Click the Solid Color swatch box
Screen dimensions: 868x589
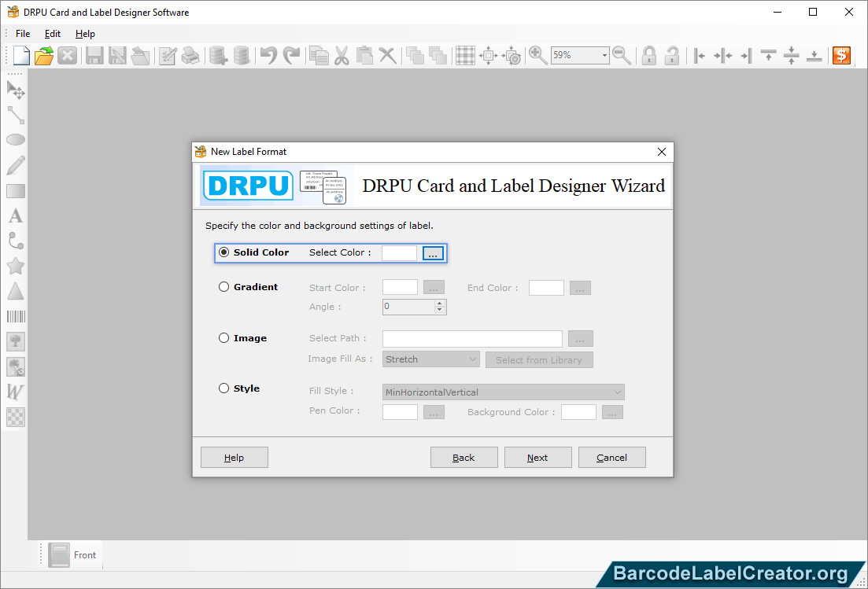(x=400, y=253)
